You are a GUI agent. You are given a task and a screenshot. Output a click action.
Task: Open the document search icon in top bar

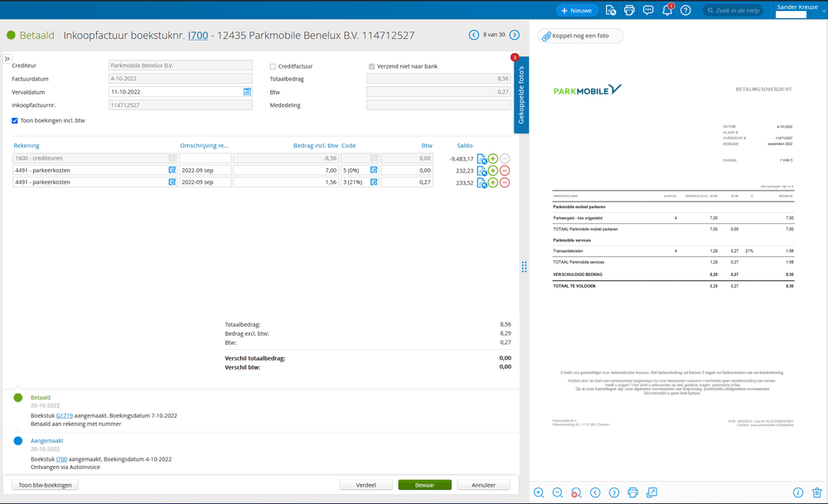(x=611, y=11)
